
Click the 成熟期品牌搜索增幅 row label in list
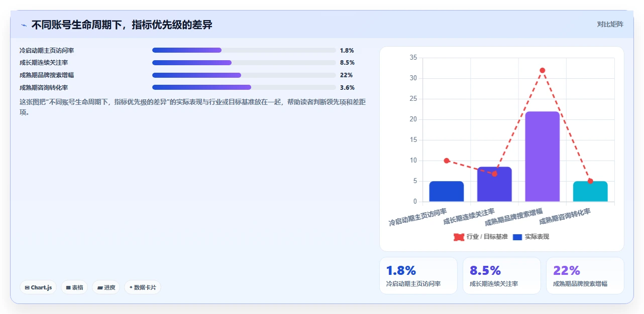47,75
